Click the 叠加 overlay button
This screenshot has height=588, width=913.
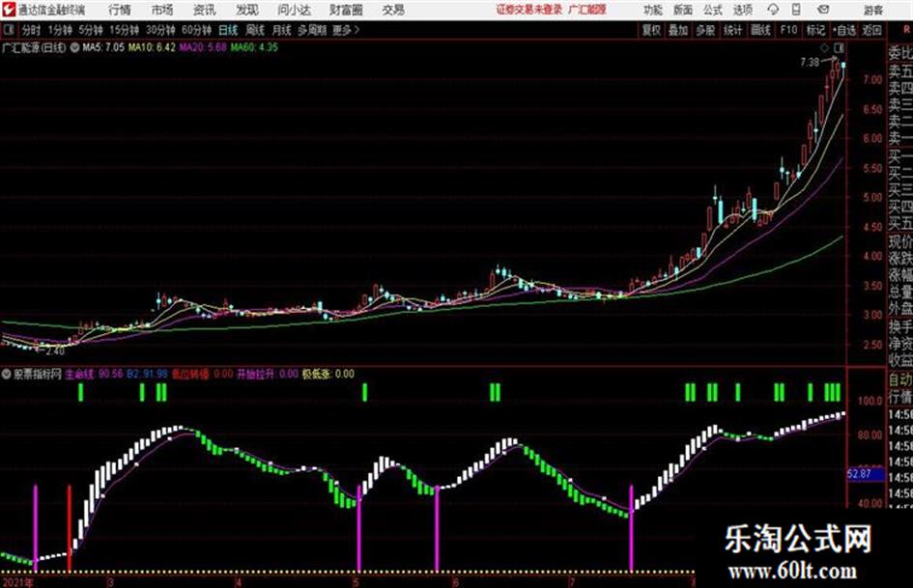pos(678,30)
